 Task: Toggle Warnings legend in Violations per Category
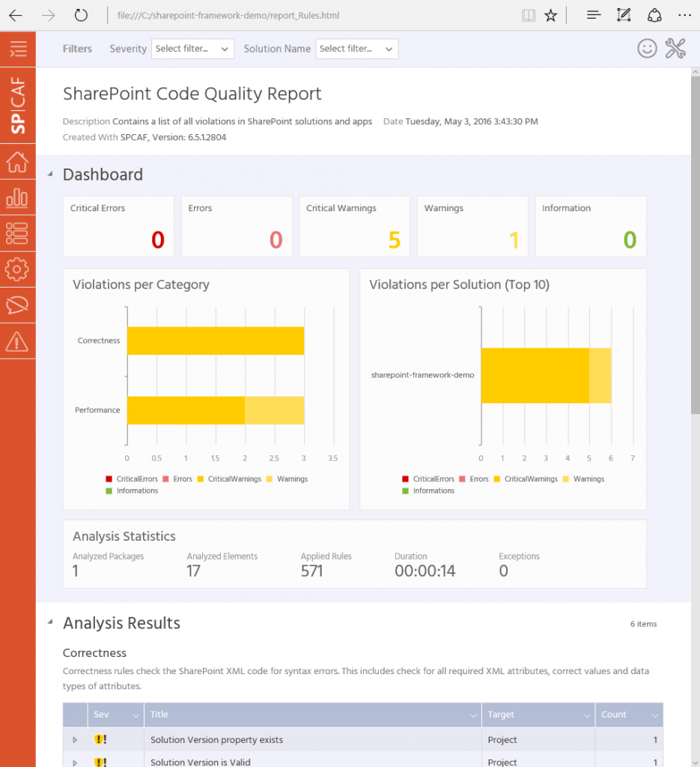click(x=287, y=479)
